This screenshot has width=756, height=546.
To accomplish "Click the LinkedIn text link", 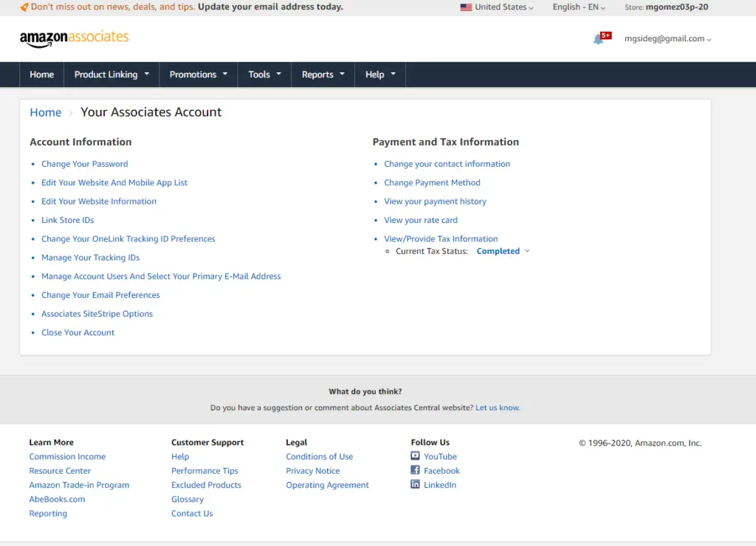I will tap(440, 485).
